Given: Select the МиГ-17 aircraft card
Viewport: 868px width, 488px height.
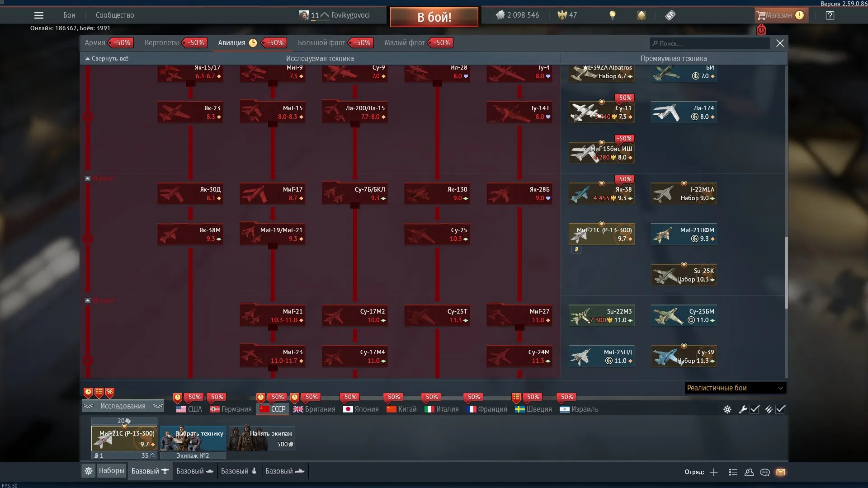Looking at the screenshot, I should coord(273,193).
